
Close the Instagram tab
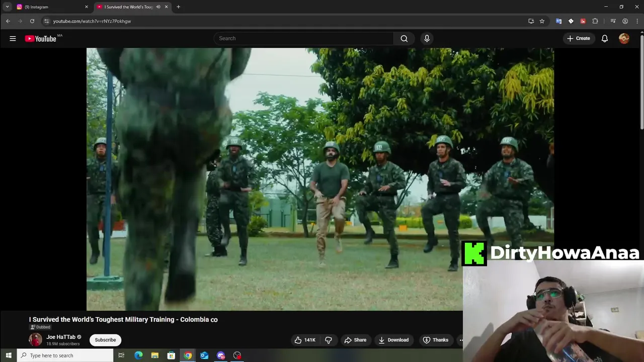click(86, 7)
